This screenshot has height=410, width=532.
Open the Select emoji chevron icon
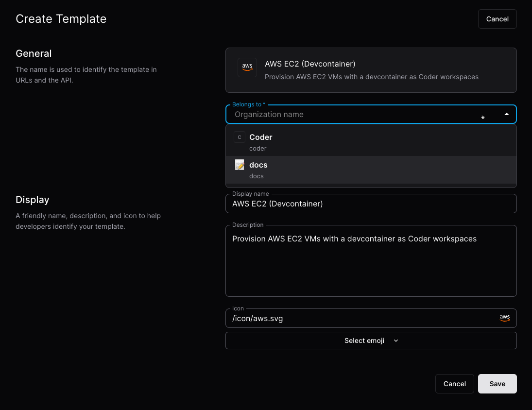point(395,341)
